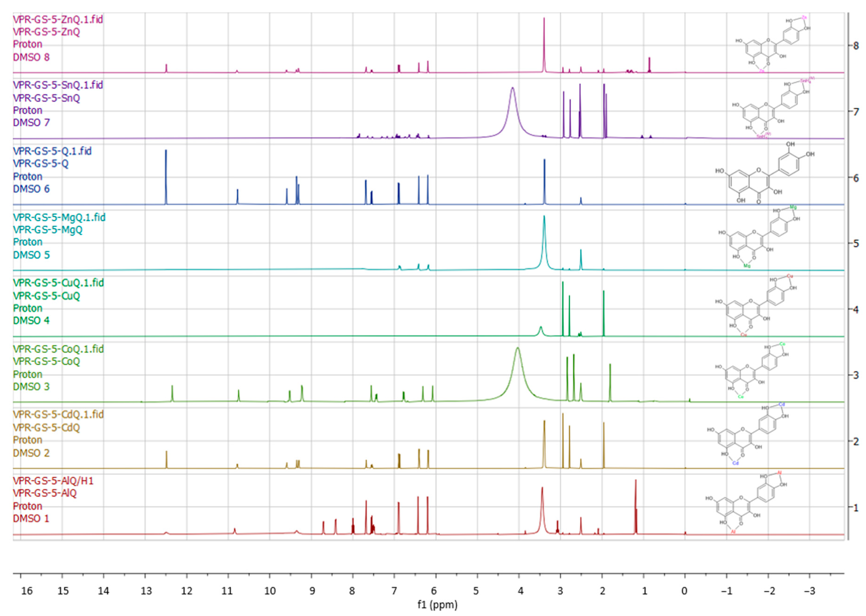The image size is (866, 616).
Task: Click the 12 tick label on ppm axis
Action: point(187,591)
